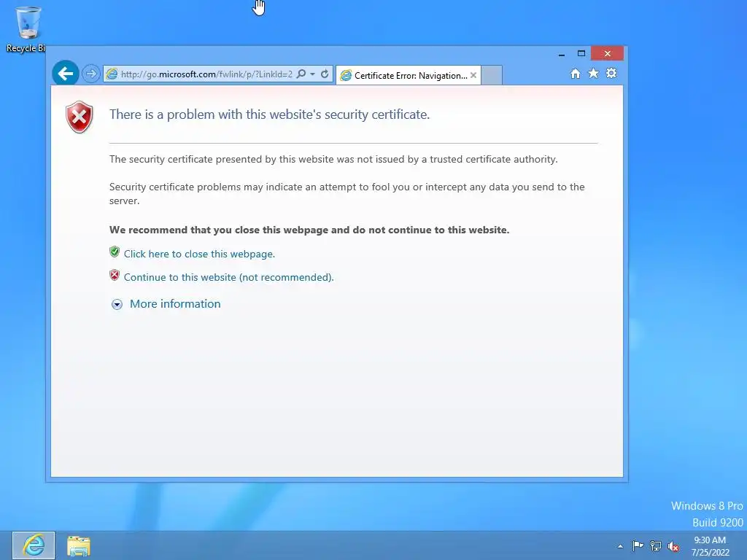Click the green shield icon beside close link
Viewport: 747px width, 560px height.
click(115, 252)
